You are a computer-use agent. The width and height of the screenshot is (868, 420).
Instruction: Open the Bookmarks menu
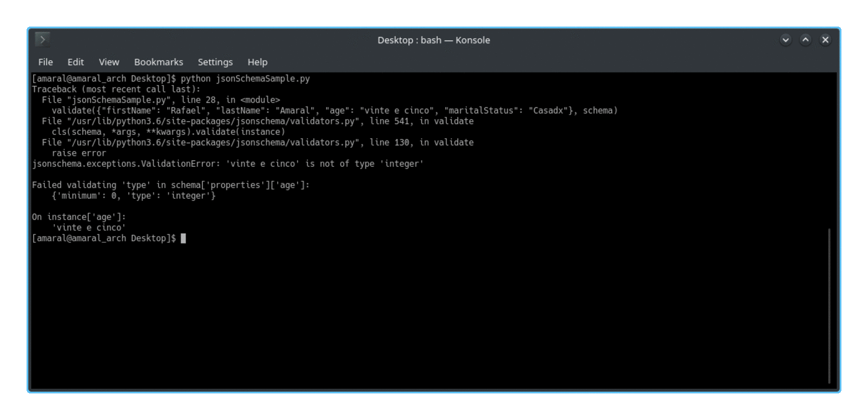coord(158,62)
